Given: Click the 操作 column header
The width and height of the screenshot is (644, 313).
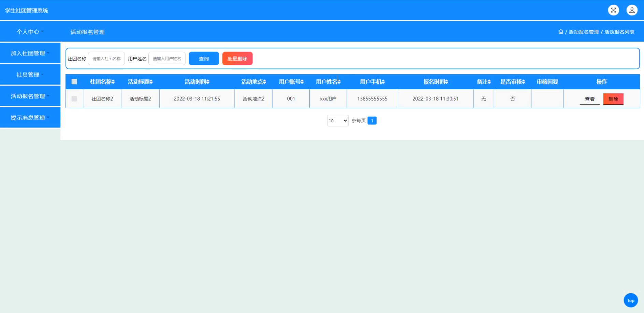Looking at the screenshot, I should click(601, 82).
